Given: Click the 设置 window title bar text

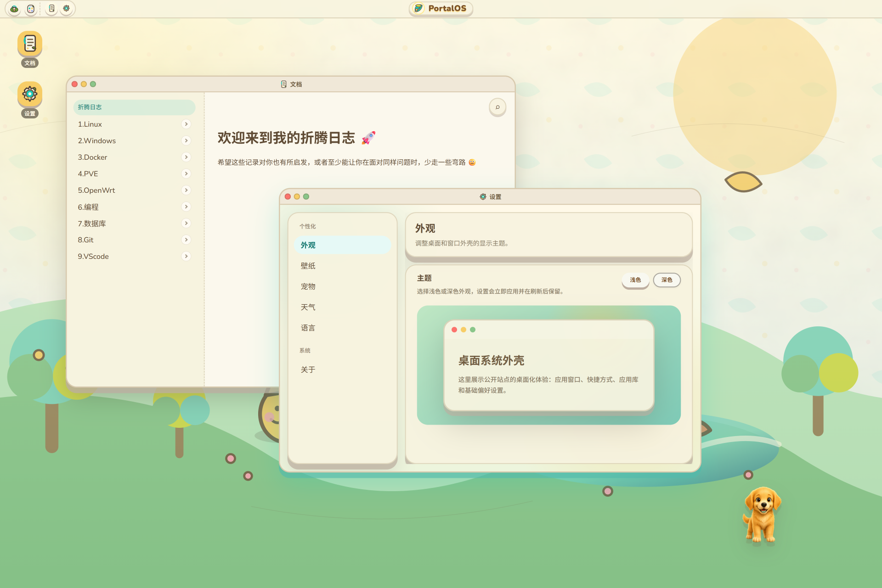Looking at the screenshot, I should (495, 196).
